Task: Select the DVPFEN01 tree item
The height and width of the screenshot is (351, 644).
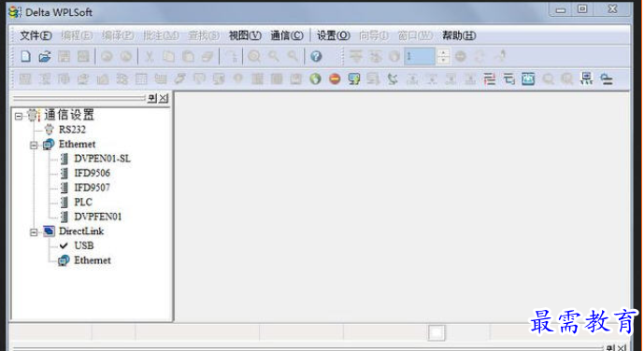Action: 98,217
